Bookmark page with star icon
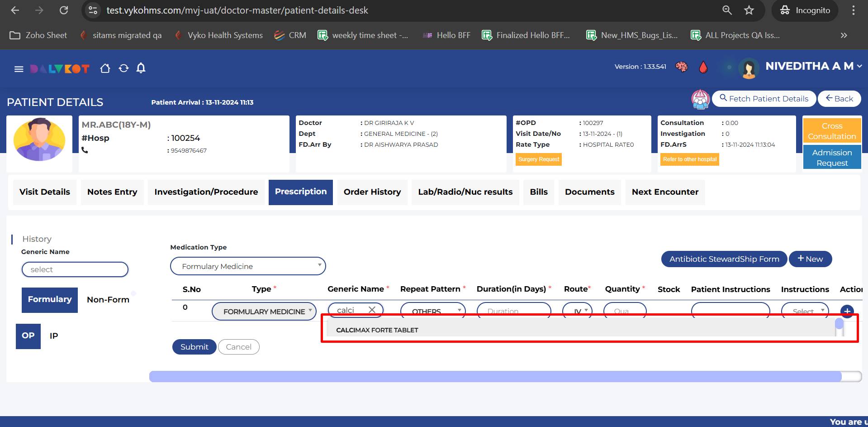This screenshot has height=427, width=868. pos(749,10)
